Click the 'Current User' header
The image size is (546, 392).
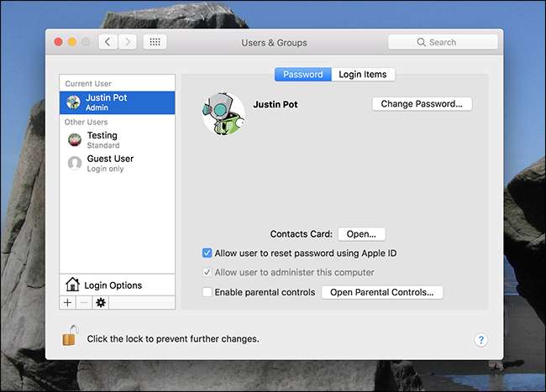click(88, 83)
